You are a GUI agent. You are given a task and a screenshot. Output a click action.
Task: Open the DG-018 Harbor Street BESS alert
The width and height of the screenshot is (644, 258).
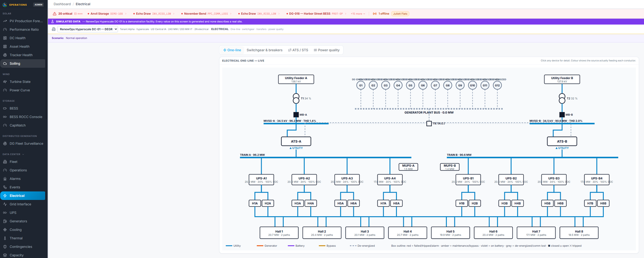click(x=316, y=14)
